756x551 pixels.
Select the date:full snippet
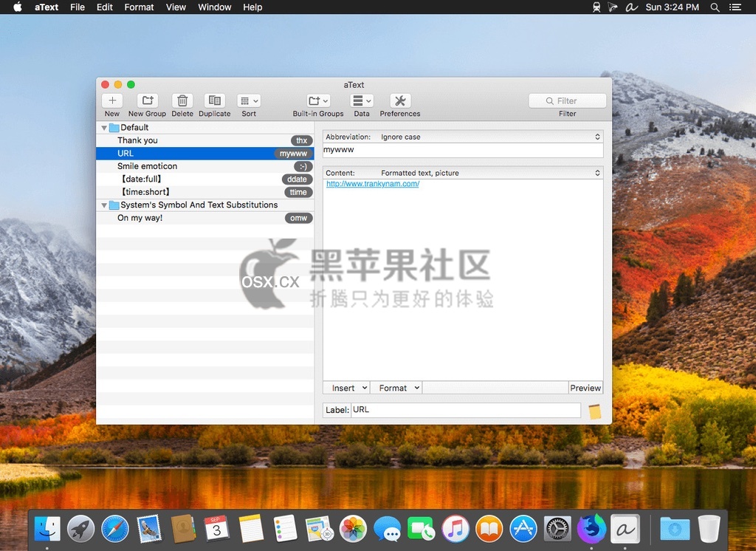[x=205, y=179]
